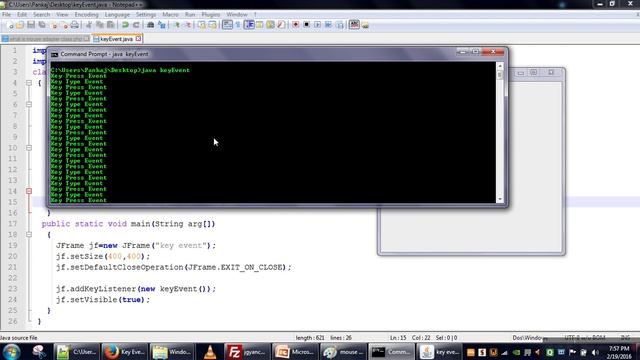The width and height of the screenshot is (640, 360).
Task: Click the Run Macro Multiple Times icon
Action: (328, 25)
